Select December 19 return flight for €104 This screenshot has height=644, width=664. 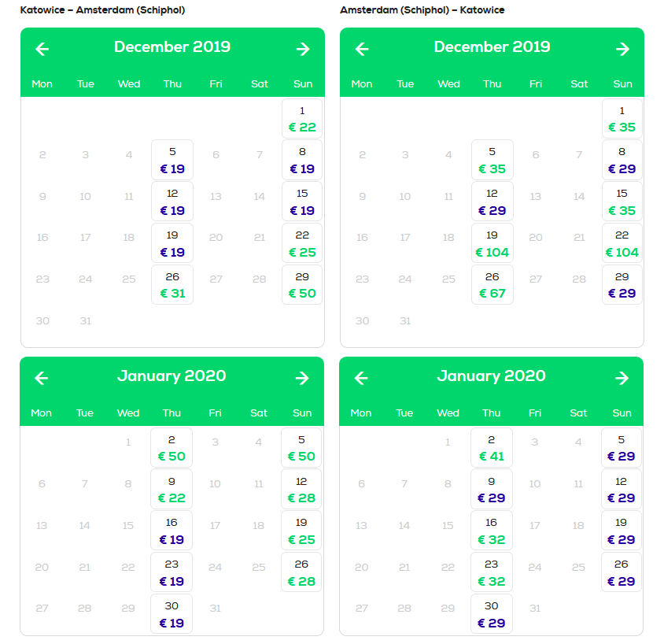492,243
